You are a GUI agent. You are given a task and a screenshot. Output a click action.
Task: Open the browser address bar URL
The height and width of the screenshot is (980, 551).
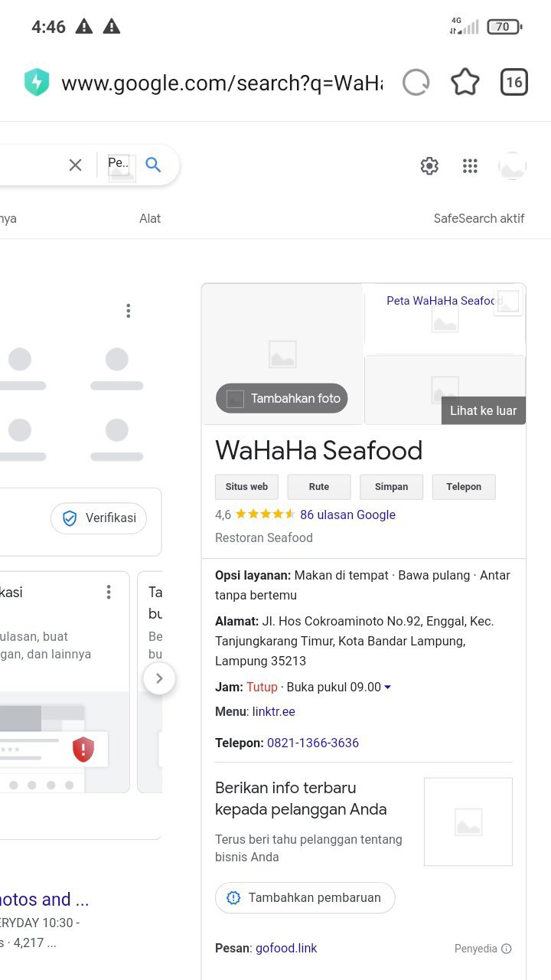point(222,83)
